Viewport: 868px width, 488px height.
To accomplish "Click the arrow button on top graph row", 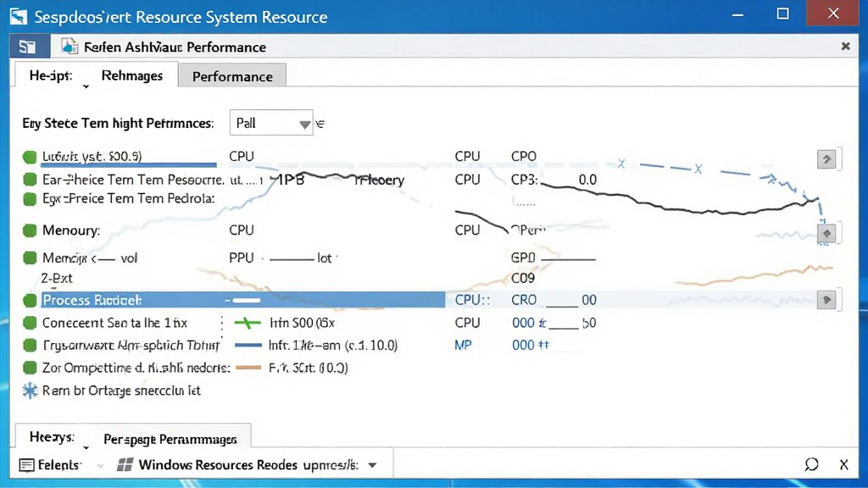I will click(x=826, y=159).
